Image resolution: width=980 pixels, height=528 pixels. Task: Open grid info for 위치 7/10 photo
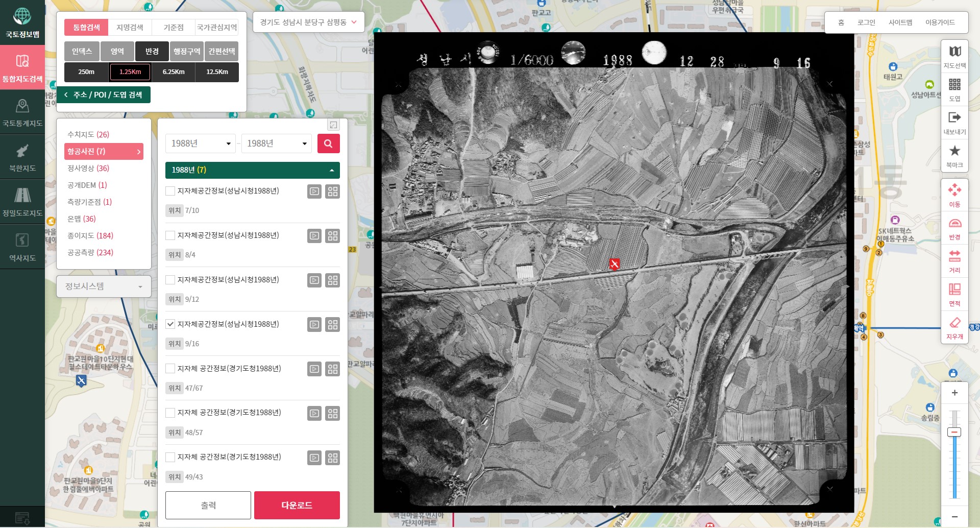click(x=333, y=191)
